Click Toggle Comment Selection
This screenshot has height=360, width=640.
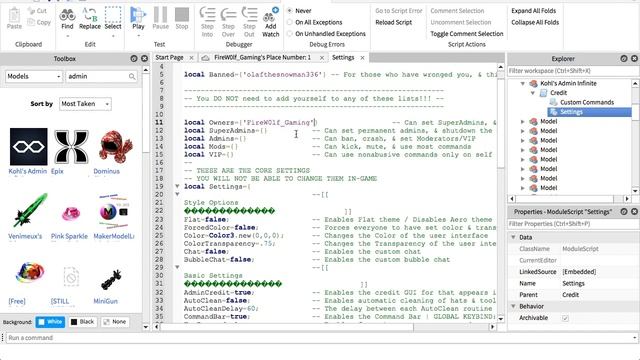pyautogui.click(x=467, y=33)
